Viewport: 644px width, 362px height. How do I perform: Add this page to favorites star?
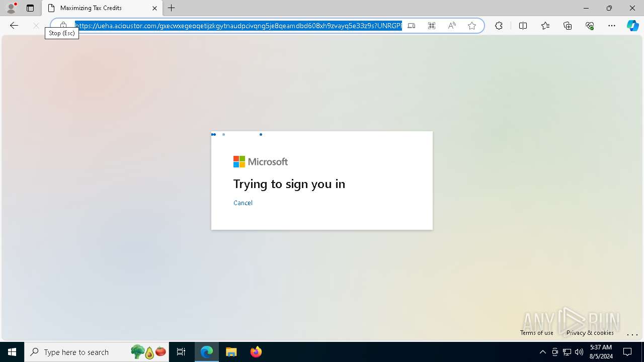(x=472, y=26)
